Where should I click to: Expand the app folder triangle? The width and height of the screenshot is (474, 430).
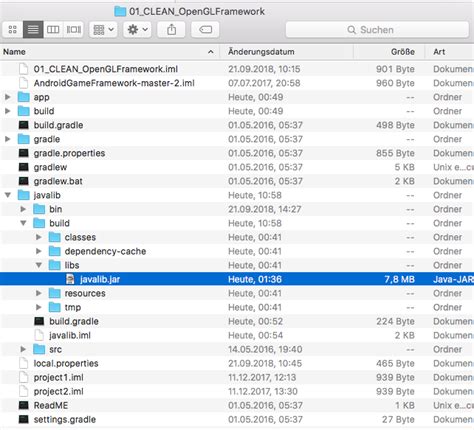[x=8, y=97]
